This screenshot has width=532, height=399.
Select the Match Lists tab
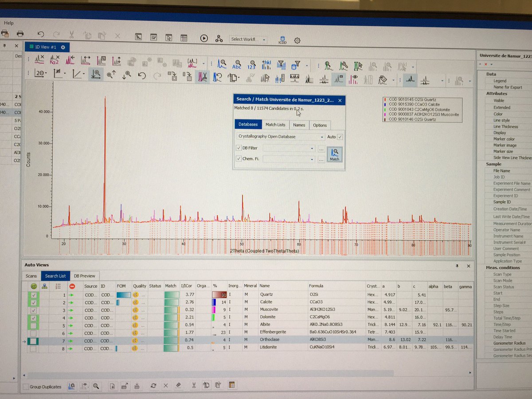pos(275,125)
